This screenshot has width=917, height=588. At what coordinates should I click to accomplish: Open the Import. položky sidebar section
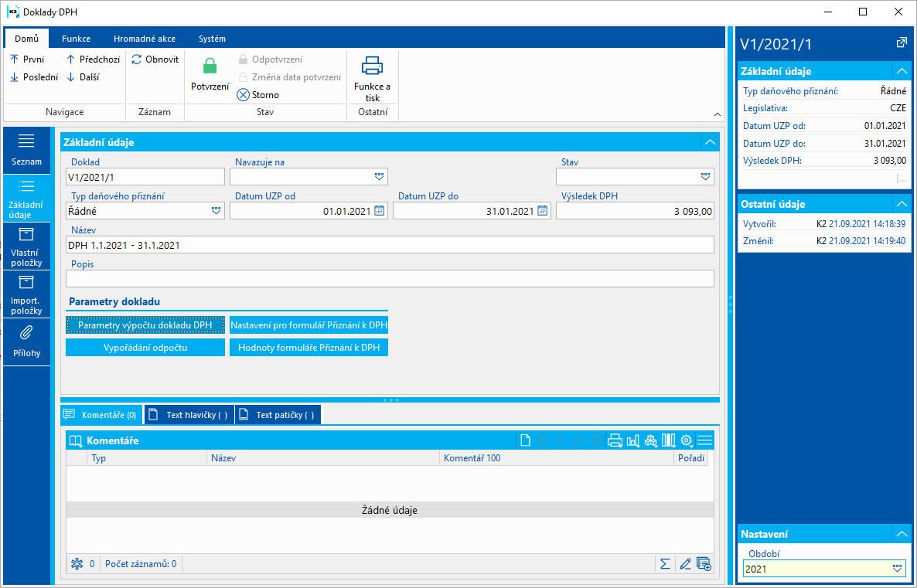coord(26,294)
